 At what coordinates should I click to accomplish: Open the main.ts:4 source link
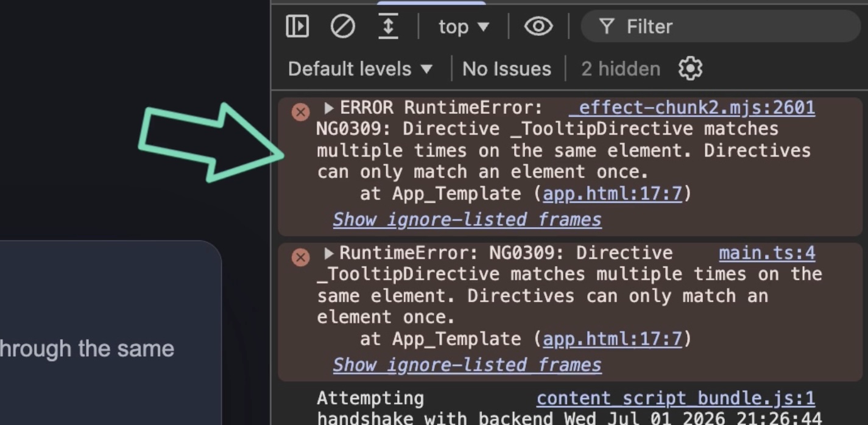click(x=767, y=253)
